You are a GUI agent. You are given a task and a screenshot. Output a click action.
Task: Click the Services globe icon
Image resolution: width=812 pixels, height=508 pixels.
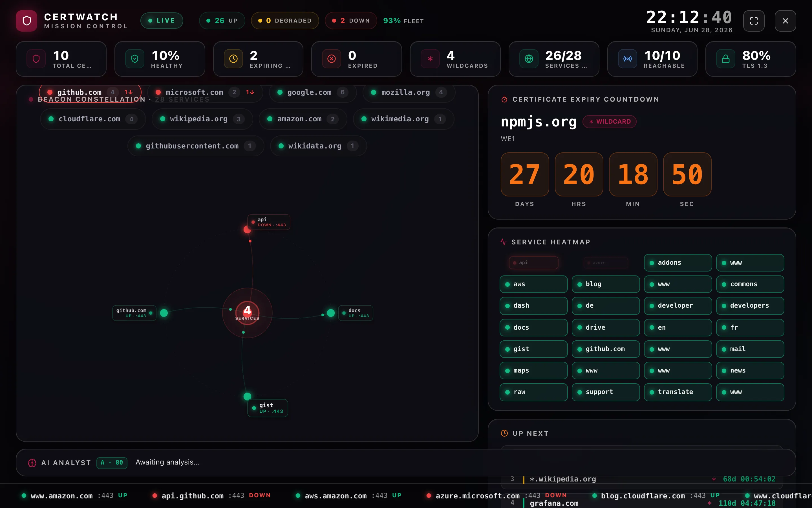[x=529, y=59]
